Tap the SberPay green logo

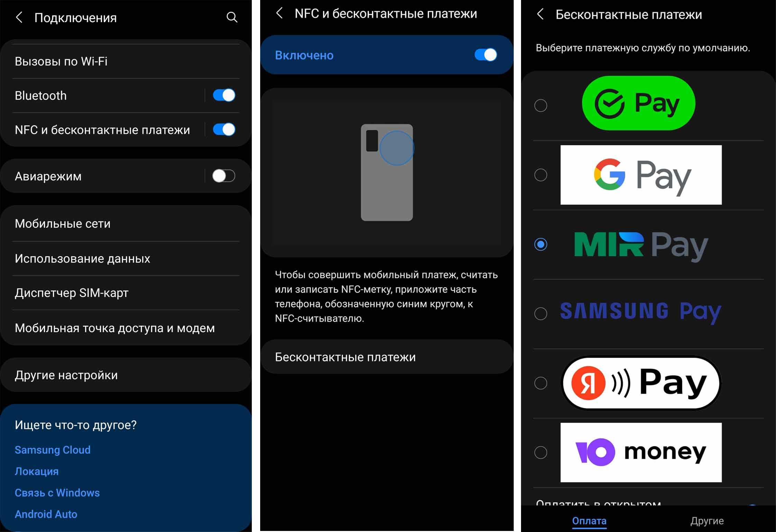pyautogui.click(x=639, y=103)
